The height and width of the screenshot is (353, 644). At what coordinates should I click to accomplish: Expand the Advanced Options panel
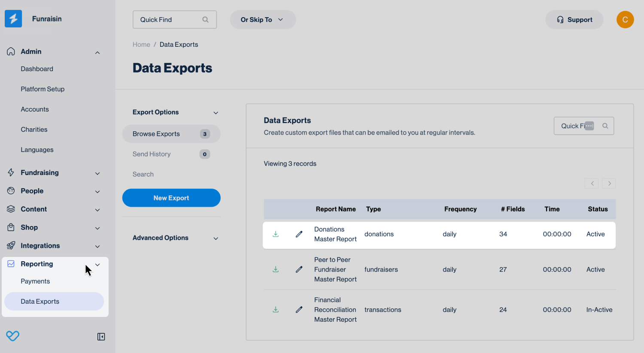point(216,238)
